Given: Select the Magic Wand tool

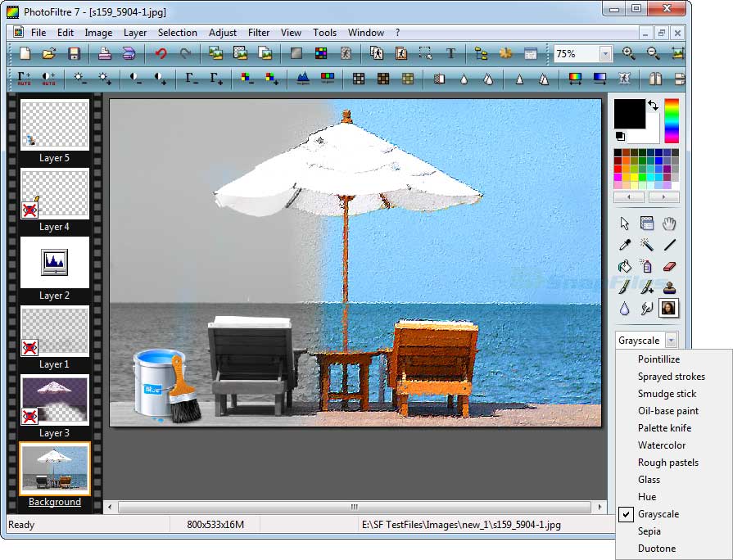Looking at the screenshot, I should point(647,244).
